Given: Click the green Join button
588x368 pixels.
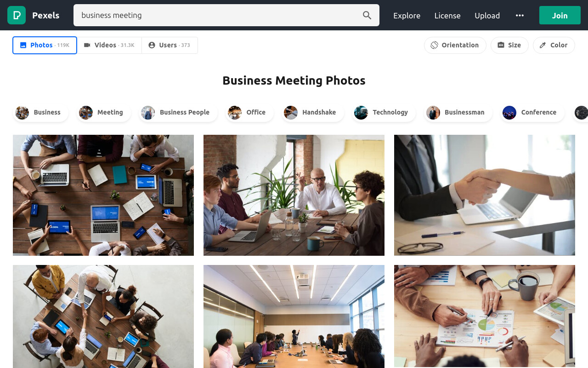Looking at the screenshot, I should point(560,15).
